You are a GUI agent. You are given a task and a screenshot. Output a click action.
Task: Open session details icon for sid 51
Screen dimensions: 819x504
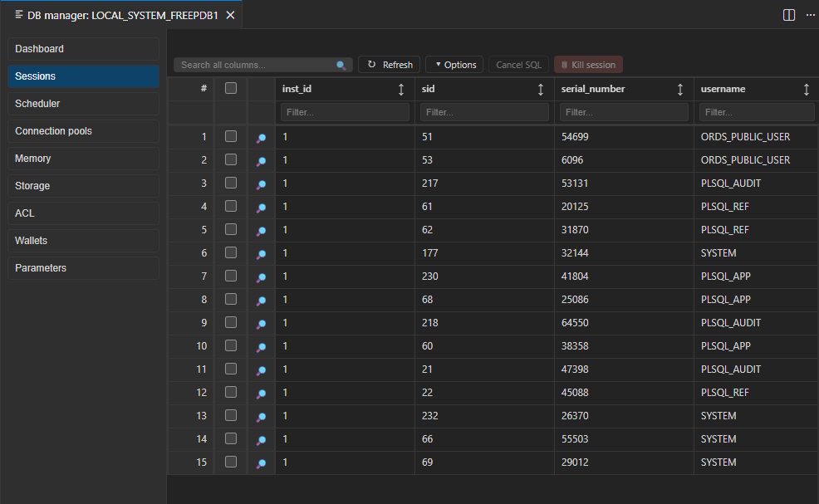coord(261,138)
